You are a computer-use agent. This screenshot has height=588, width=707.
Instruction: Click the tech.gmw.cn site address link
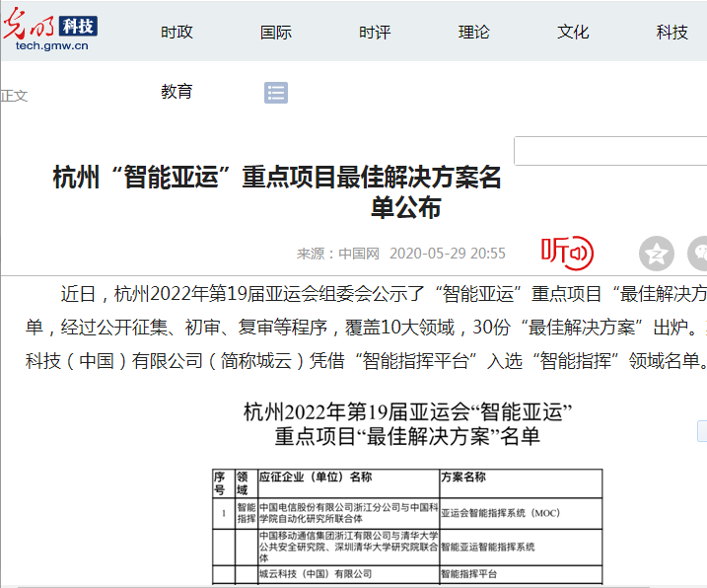[52, 45]
